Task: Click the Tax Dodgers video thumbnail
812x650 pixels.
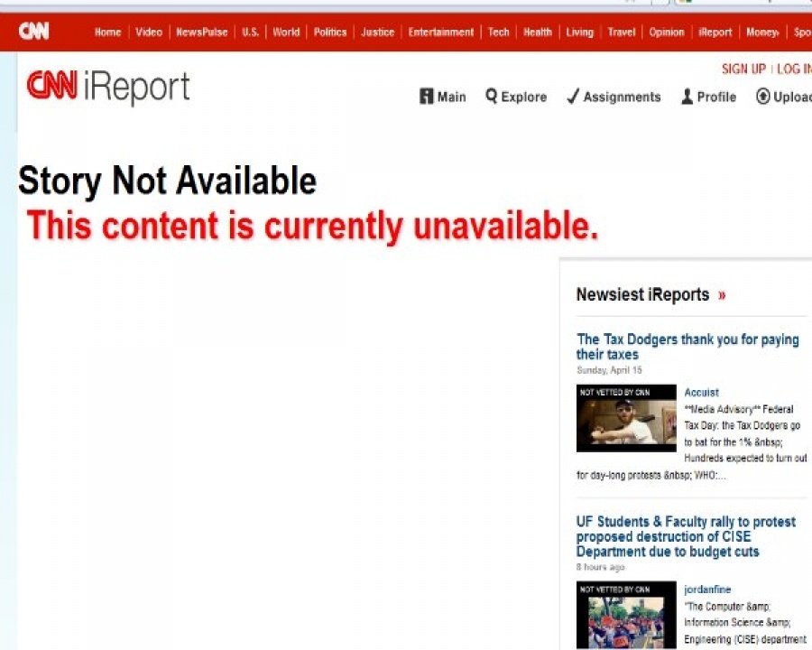Action: click(626, 418)
